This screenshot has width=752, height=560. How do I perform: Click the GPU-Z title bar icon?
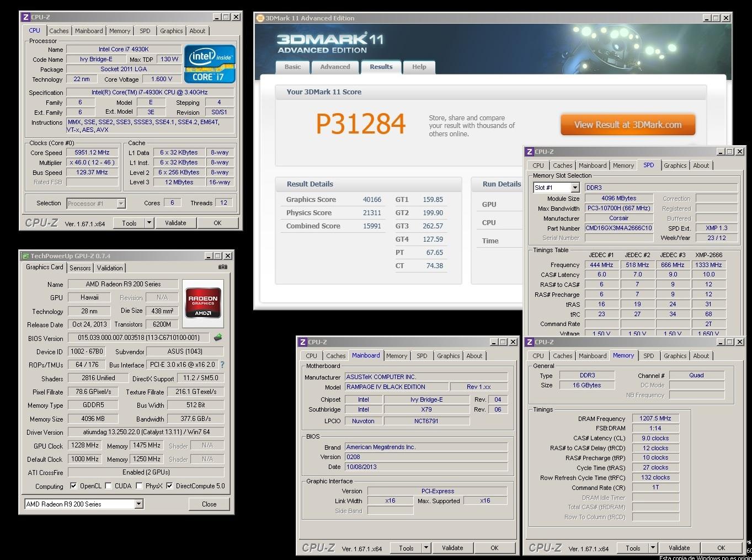[x=25, y=256]
